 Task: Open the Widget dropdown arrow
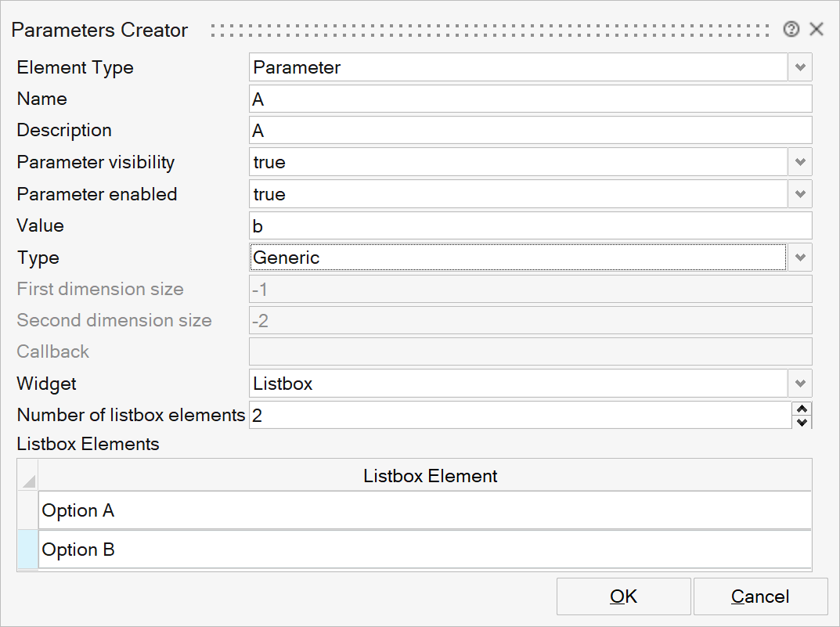point(800,384)
